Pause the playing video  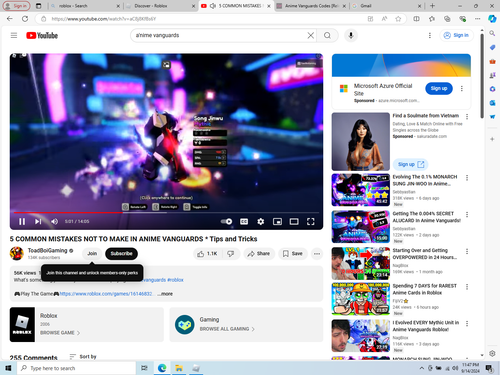(x=22, y=221)
